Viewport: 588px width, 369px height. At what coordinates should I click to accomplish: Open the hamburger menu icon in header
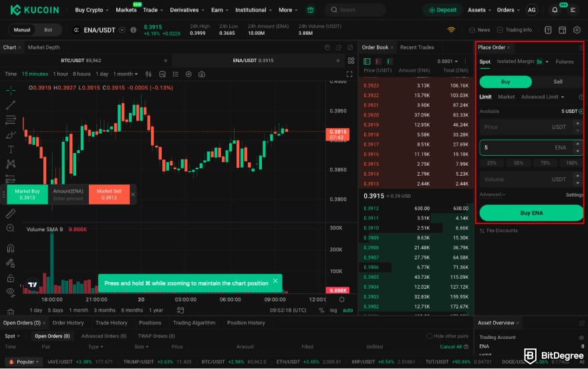(573, 10)
